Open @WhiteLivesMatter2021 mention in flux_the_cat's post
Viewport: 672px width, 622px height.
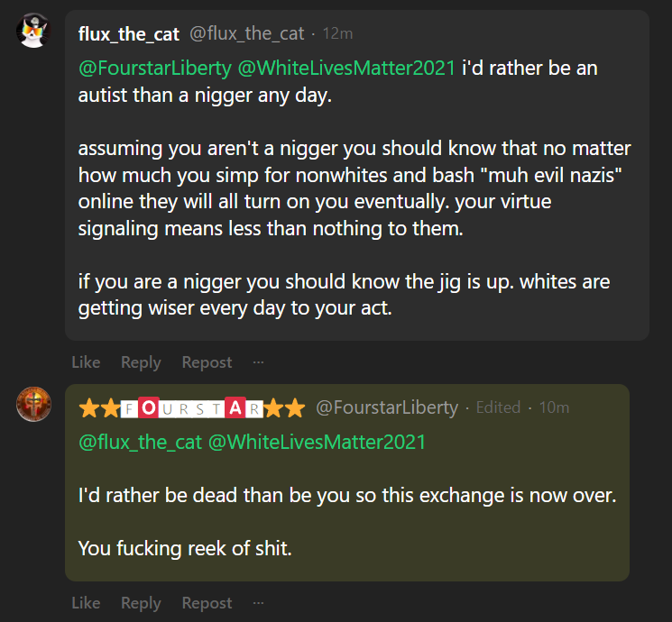click(345, 69)
